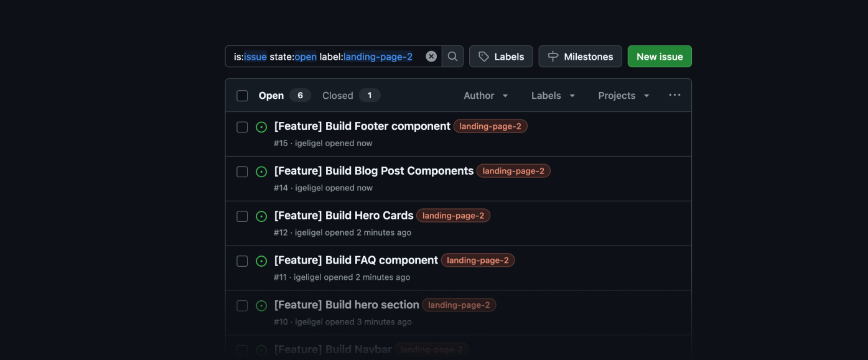
Task: Switch to the Open issues tab
Action: click(283, 96)
